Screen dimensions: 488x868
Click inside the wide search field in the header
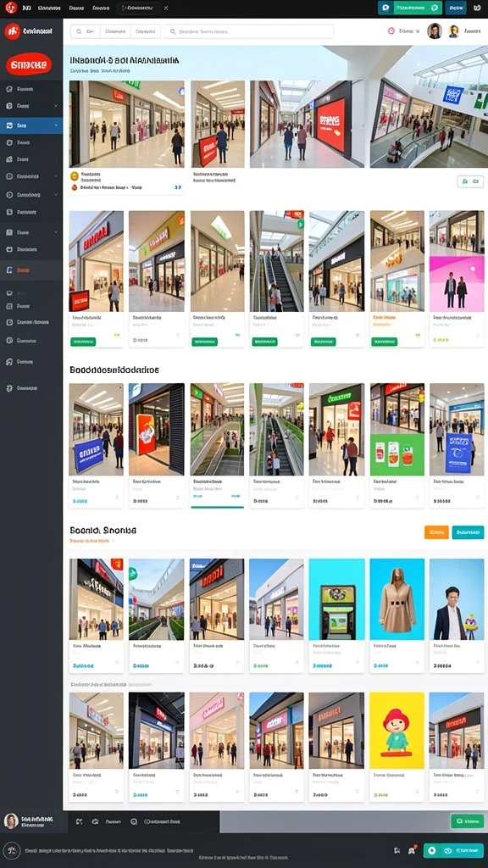tap(249, 31)
